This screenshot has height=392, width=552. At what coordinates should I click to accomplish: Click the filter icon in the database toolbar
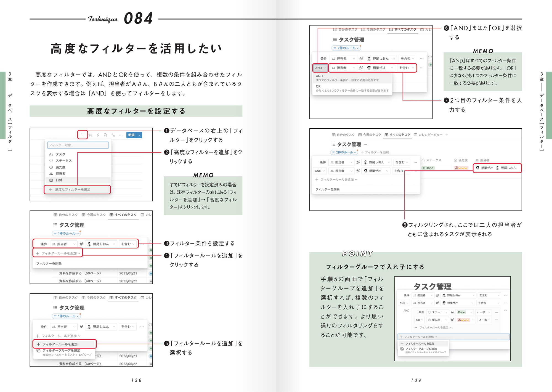pos(83,135)
